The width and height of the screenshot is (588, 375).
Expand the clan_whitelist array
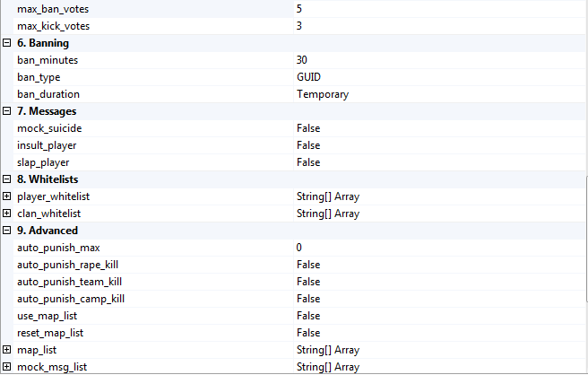7,214
